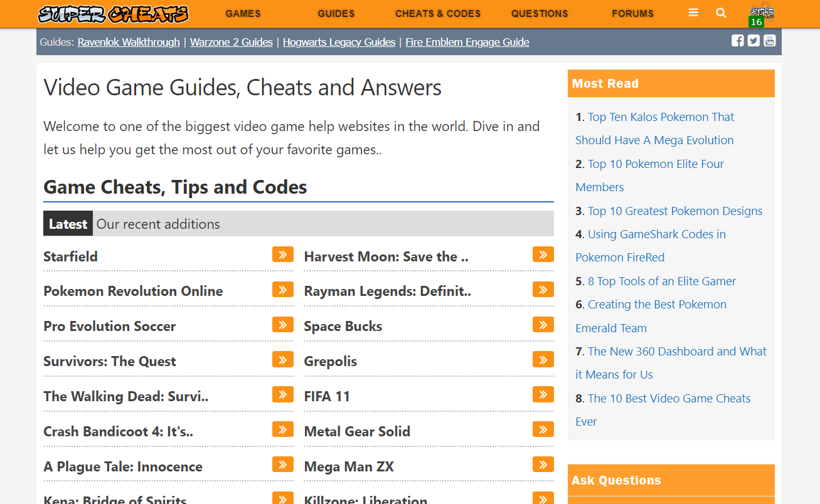The width and height of the screenshot is (820, 504).
Task: Open the user avatar with 16 badge
Action: pyautogui.click(x=762, y=15)
